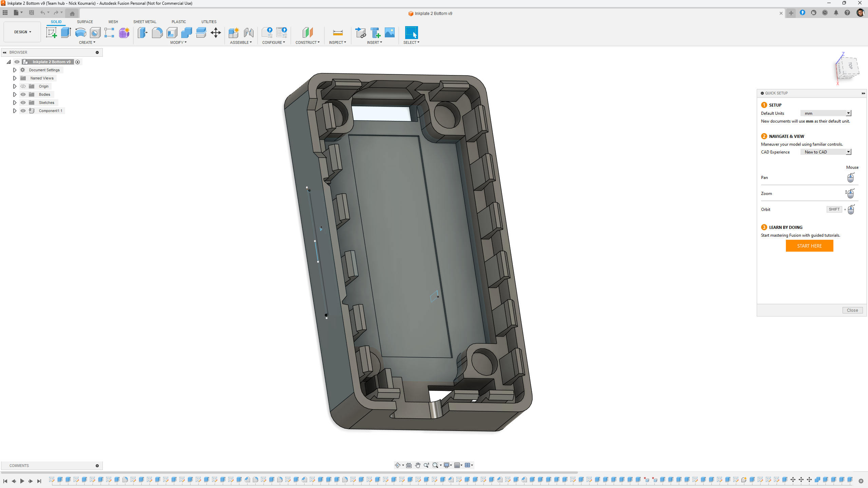Toggle visibility of Sketches folder
Image resolution: width=868 pixels, height=488 pixels.
coord(23,103)
